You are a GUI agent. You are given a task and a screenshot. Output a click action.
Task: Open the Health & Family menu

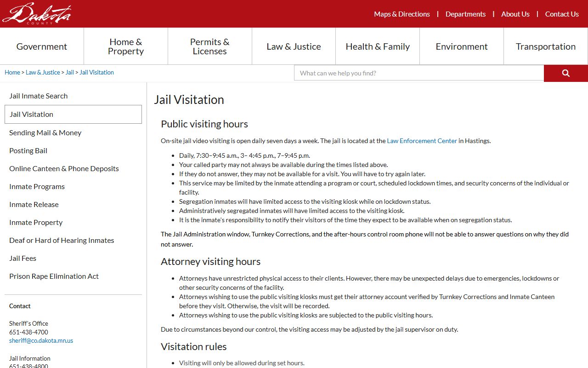(378, 46)
